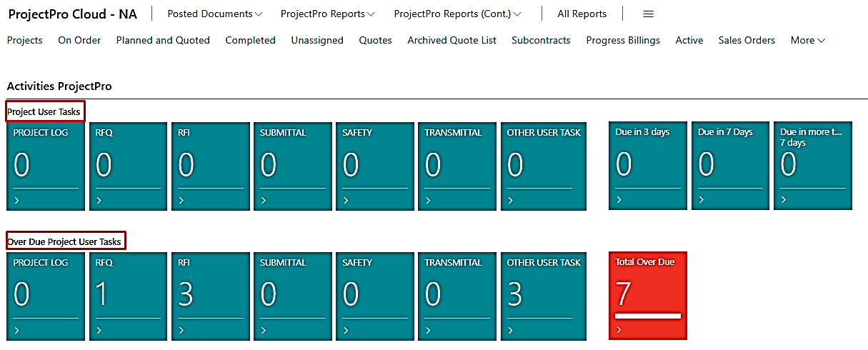Open overdue RFQ tile showing 1

pos(129,296)
